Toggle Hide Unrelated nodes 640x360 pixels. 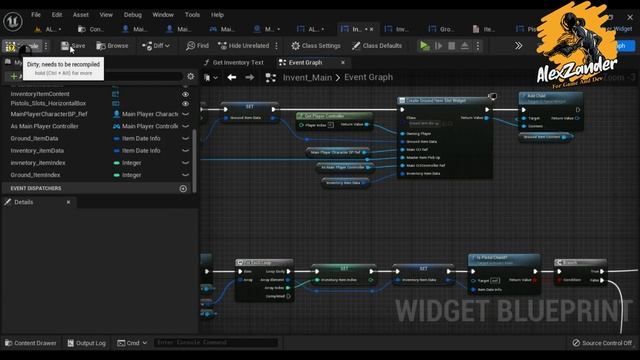coord(244,46)
